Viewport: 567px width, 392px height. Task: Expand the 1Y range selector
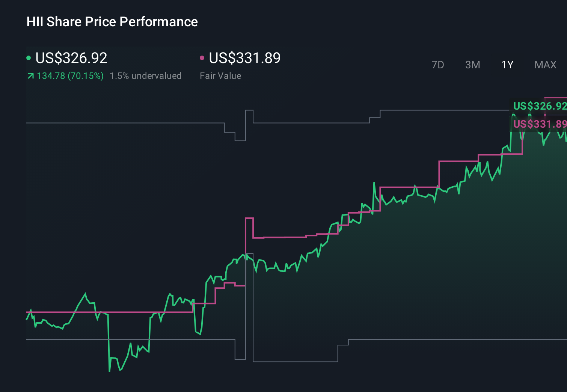pyautogui.click(x=507, y=65)
